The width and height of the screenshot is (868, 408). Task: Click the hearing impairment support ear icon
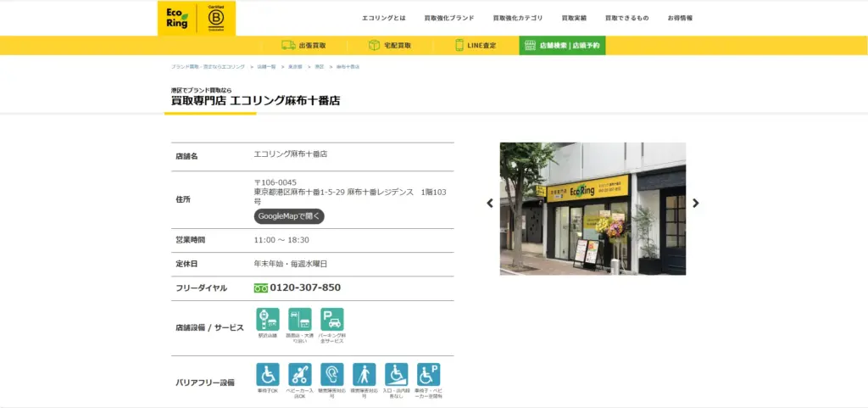click(331, 375)
